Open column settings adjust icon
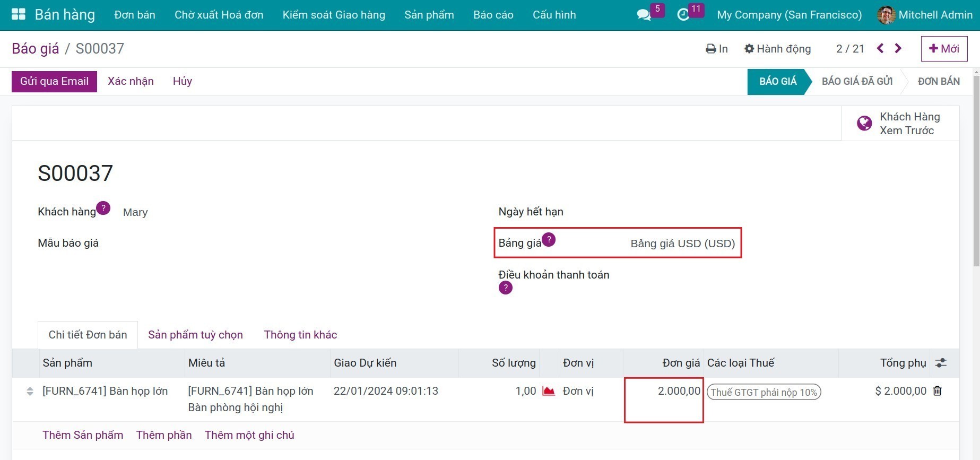Screen dimensions: 980x460 coord(941,363)
